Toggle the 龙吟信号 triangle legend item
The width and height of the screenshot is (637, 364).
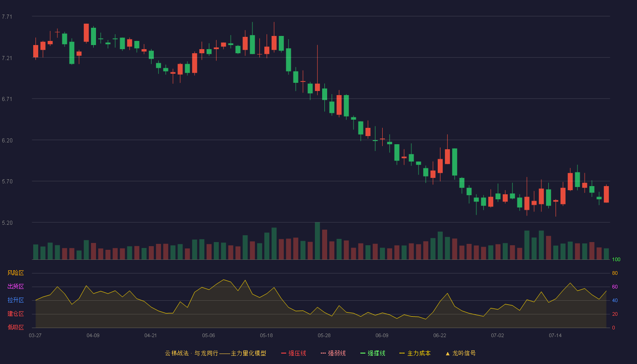pyautogui.click(x=460, y=353)
